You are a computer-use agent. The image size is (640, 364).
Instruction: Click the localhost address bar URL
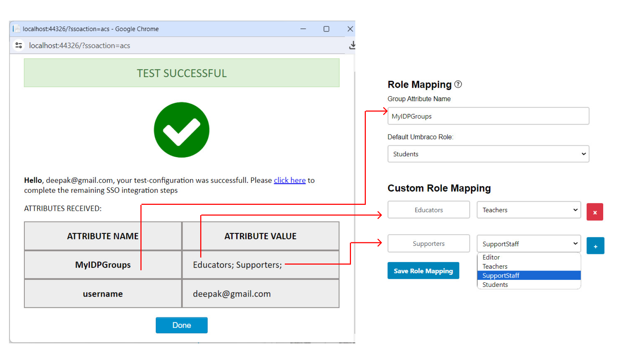coord(80,46)
